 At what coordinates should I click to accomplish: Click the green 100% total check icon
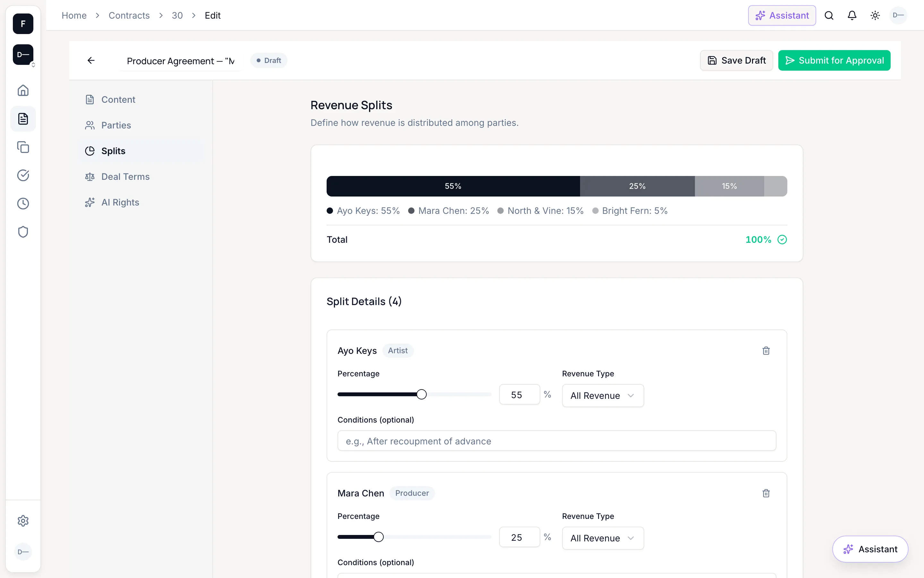point(782,240)
